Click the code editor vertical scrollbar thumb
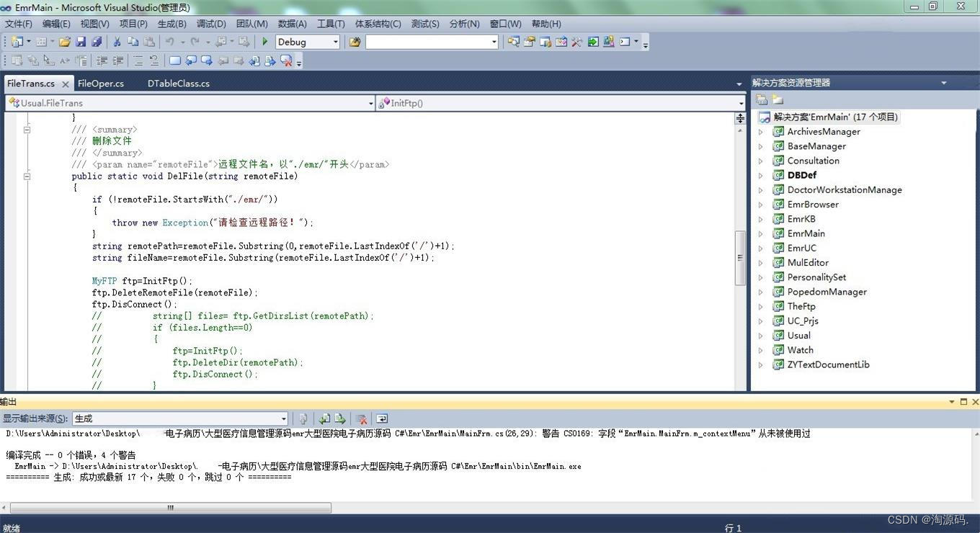This screenshot has height=533, width=980. (740, 258)
